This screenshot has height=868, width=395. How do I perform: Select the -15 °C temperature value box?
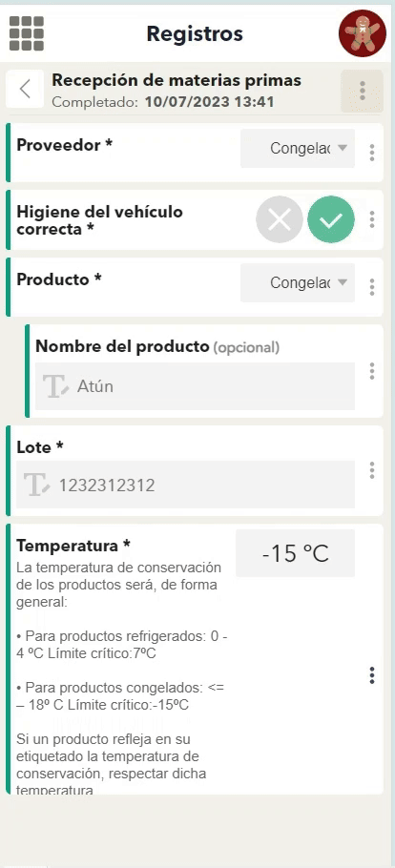295,553
